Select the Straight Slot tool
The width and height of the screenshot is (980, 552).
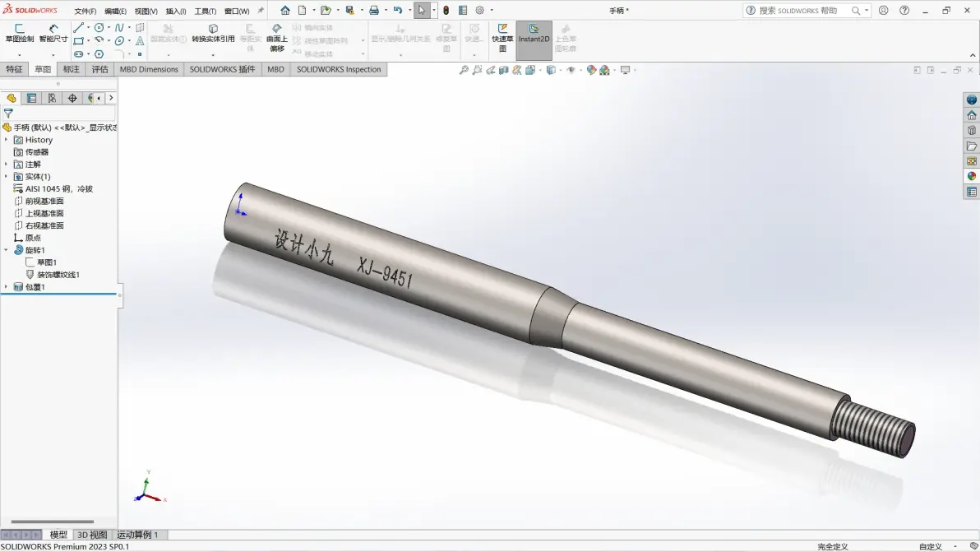pyautogui.click(x=78, y=54)
